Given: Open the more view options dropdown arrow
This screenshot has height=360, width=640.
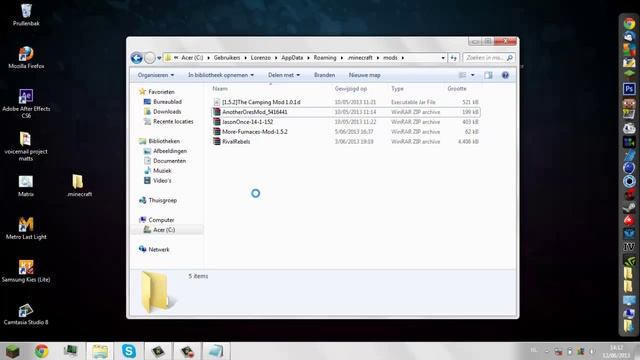Looking at the screenshot, I should 473,75.
